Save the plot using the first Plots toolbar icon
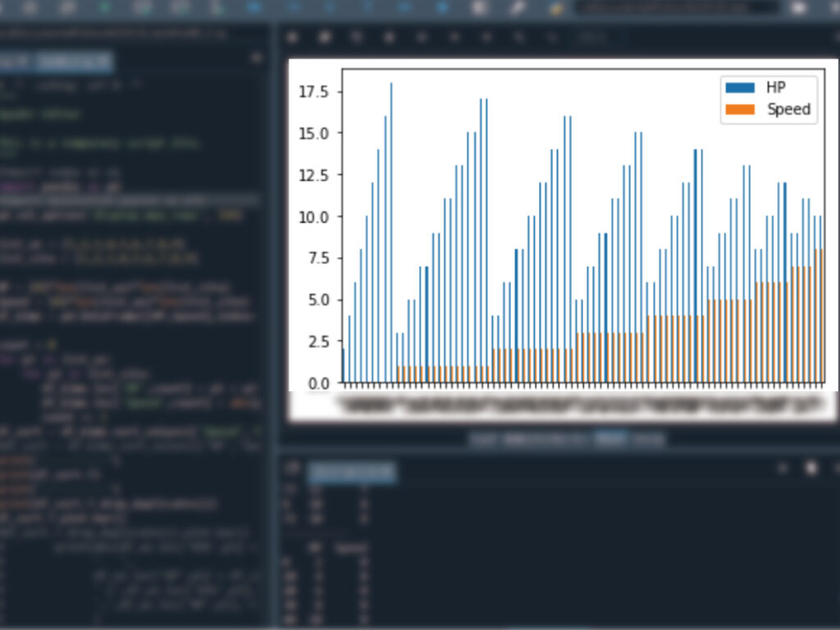 [x=292, y=37]
